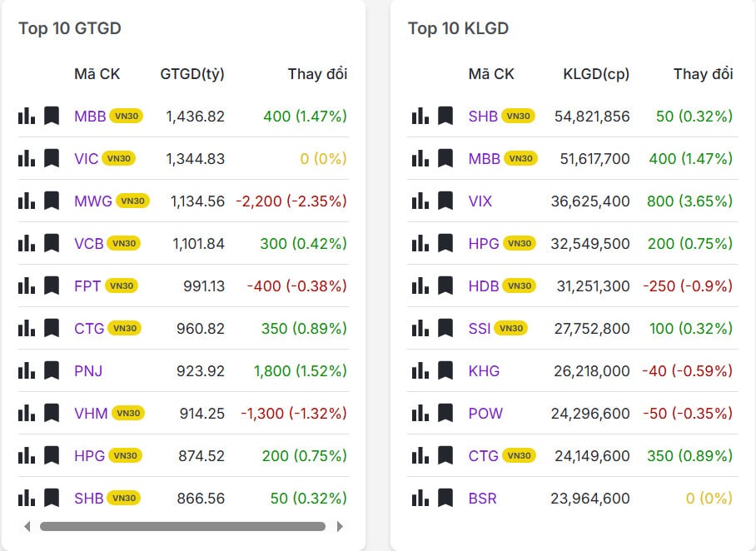Open the chart icon for PNJ row

pyautogui.click(x=27, y=370)
